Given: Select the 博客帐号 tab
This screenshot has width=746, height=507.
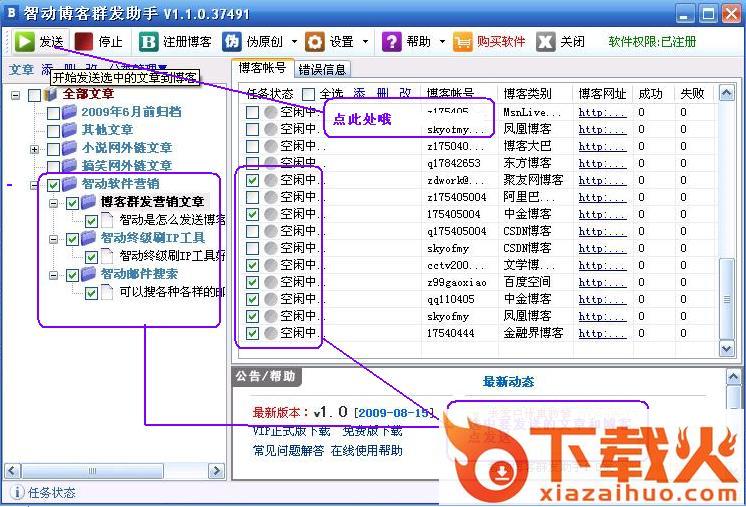Looking at the screenshot, I should coord(263,69).
